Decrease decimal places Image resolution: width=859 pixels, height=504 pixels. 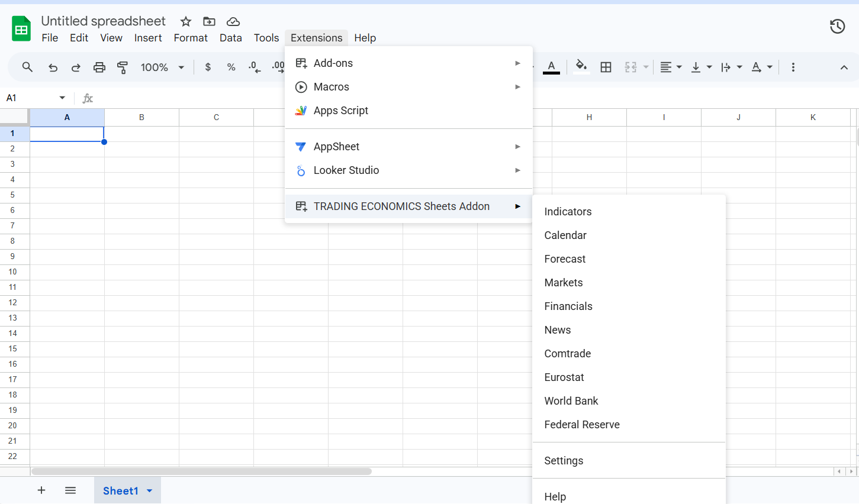click(x=255, y=67)
